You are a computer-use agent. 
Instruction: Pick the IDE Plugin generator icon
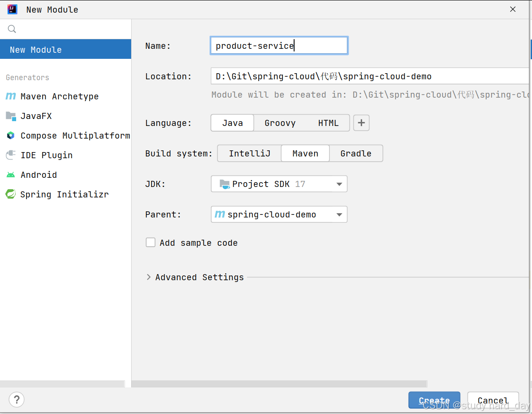pyautogui.click(x=11, y=155)
